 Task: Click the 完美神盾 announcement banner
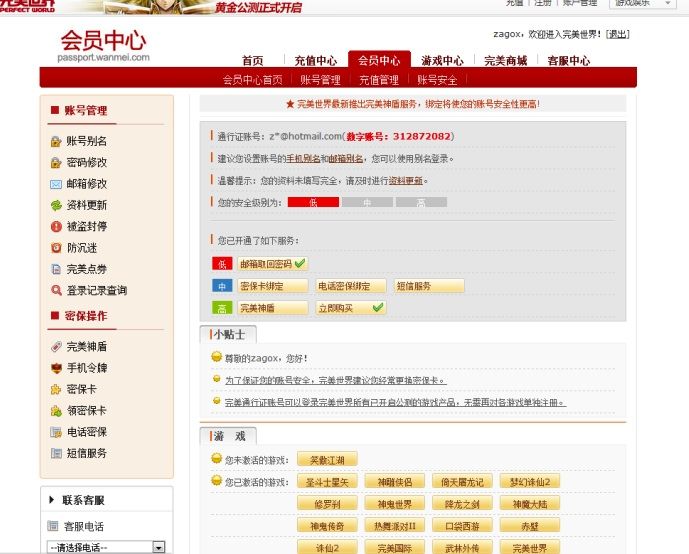pyautogui.click(x=413, y=104)
